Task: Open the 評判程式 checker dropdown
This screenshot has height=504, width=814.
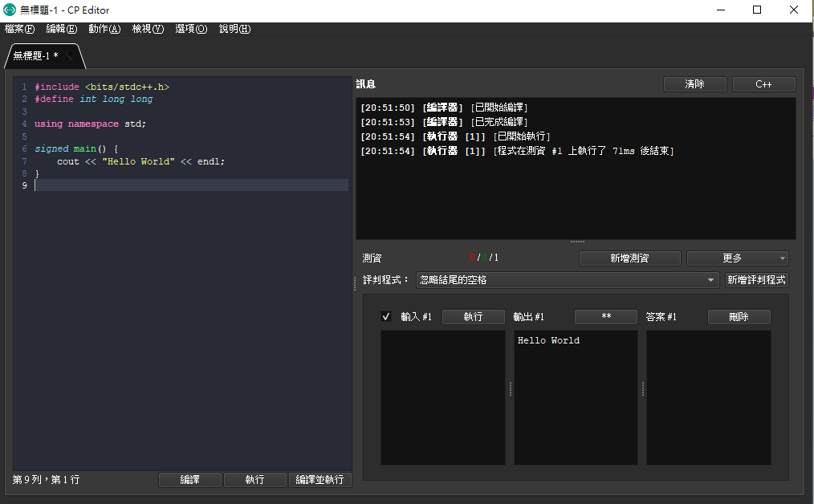Action: 567,280
